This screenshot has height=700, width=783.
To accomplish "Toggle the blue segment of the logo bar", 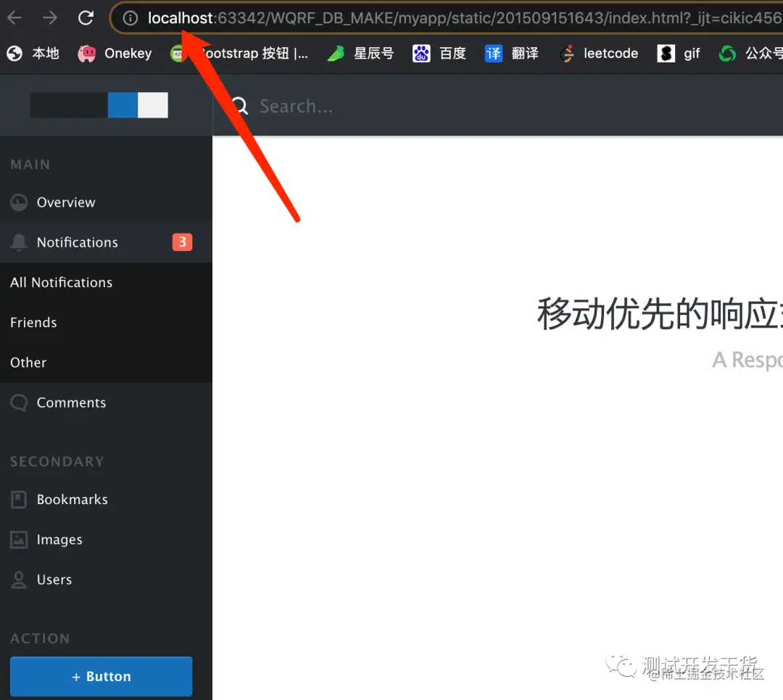I will click(x=122, y=105).
